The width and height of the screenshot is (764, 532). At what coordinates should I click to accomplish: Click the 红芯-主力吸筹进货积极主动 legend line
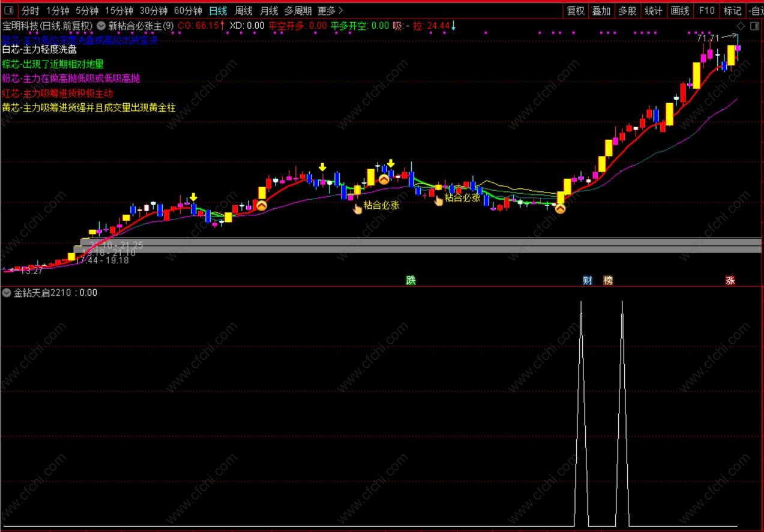[57, 94]
